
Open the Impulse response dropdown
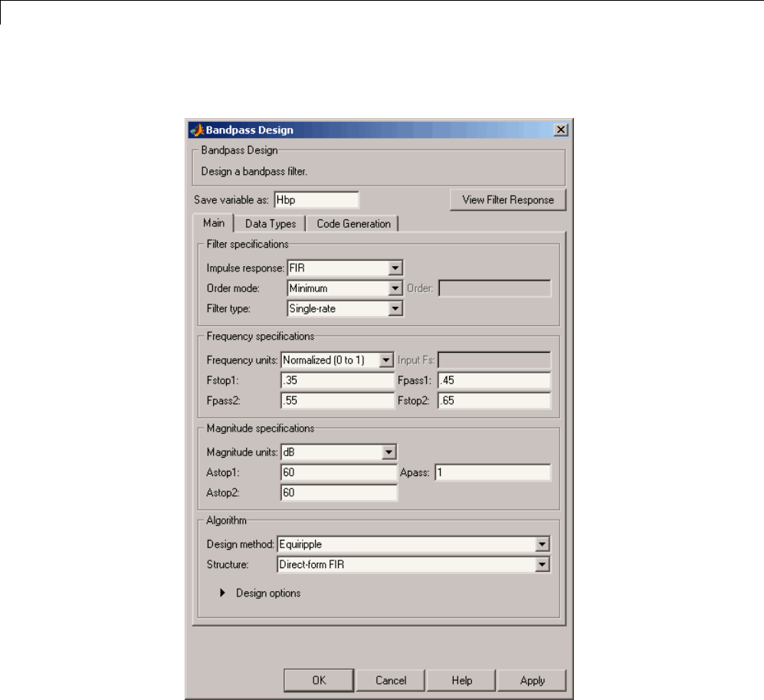[x=345, y=268]
